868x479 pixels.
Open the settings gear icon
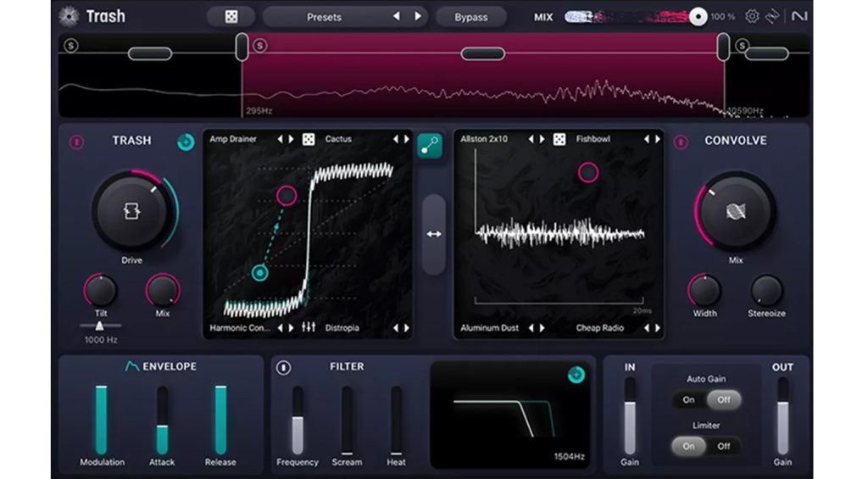pyautogui.click(x=751, y=17)
